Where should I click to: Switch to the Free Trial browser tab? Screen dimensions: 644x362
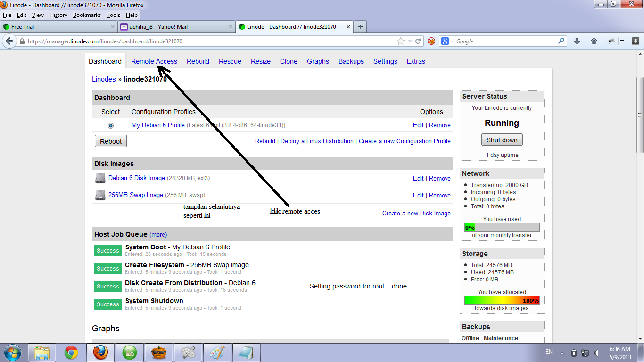(59, 27)
